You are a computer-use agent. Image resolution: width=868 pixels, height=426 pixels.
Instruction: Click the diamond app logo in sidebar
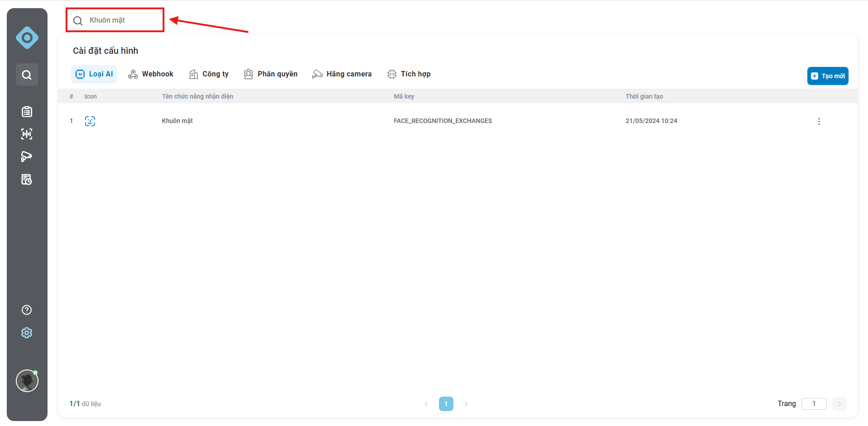click(27, 38)
